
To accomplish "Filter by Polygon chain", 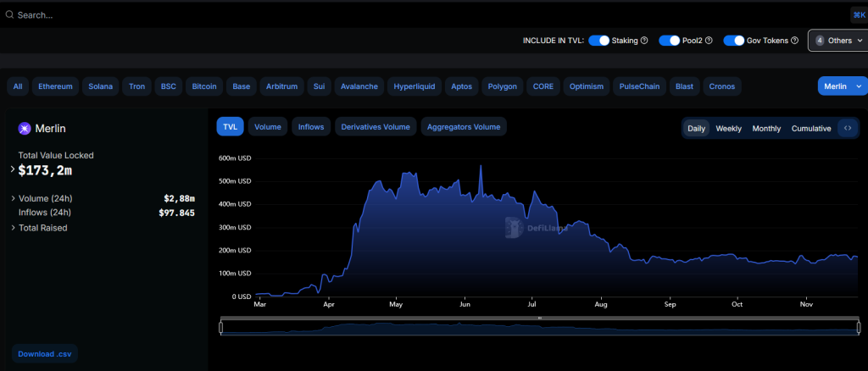I will coord(503,86).
